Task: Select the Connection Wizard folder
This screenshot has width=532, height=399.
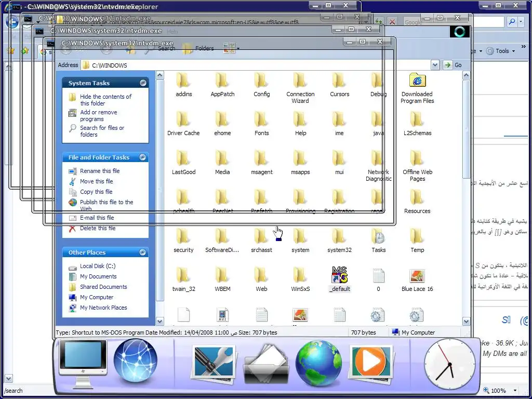Action: pos(300,88)
